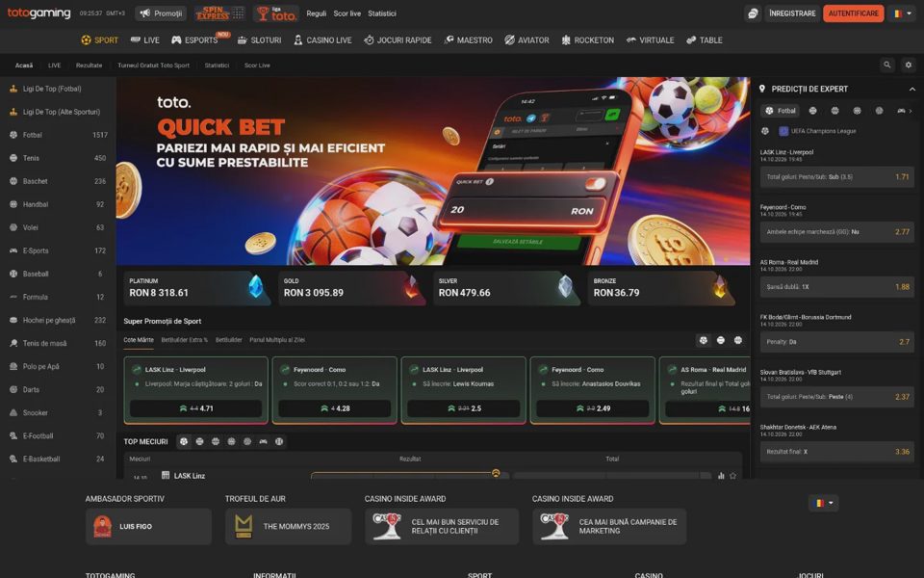Open the footer language flag dropdown
The image size is (924, 578).
(823, 503)
